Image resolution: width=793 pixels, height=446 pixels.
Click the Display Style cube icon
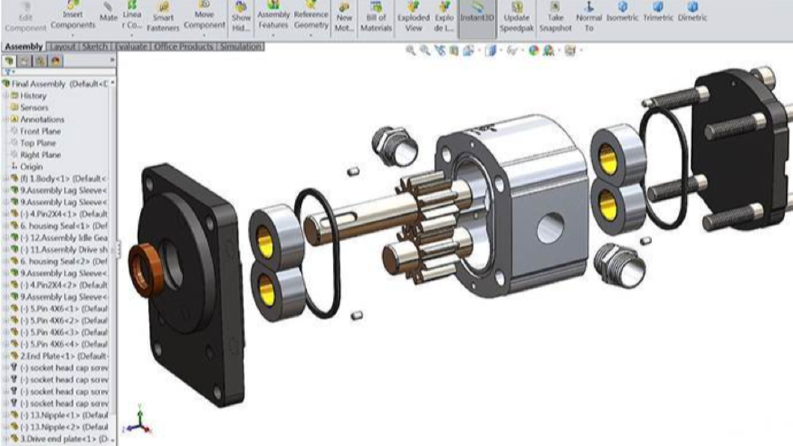tap(490, 50)
